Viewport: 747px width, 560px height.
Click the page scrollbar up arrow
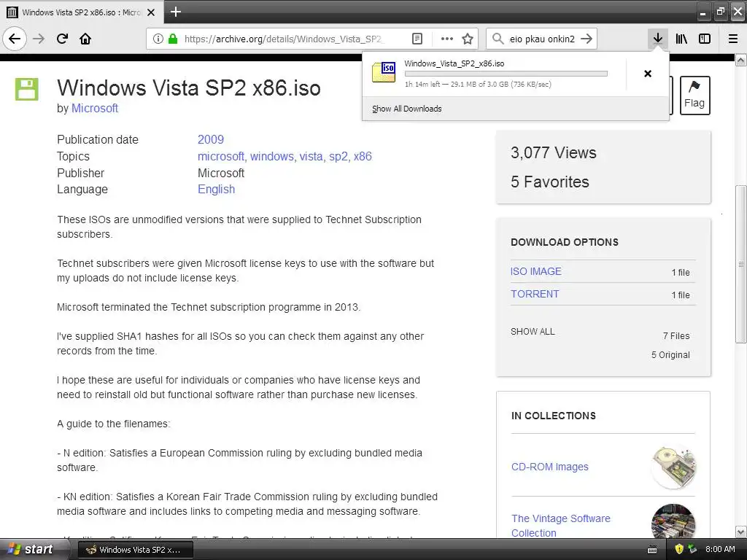tap(740, 60)
